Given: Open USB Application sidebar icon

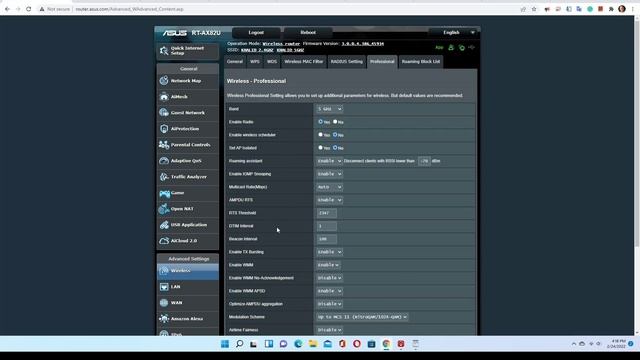Looking at the screenshot, I should click(x=164, y=225).
